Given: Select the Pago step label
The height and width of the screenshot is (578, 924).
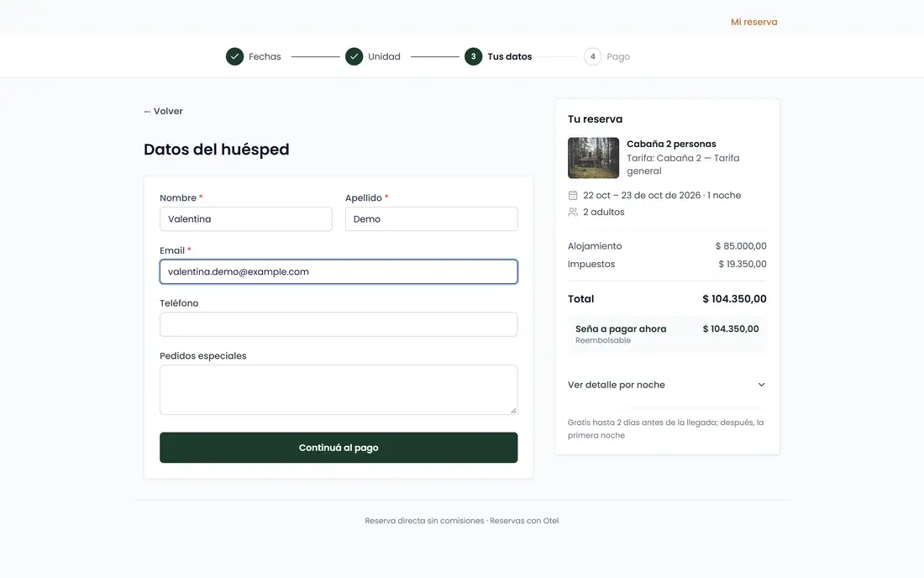Looking at the screenshot, I should coord(618,56).
